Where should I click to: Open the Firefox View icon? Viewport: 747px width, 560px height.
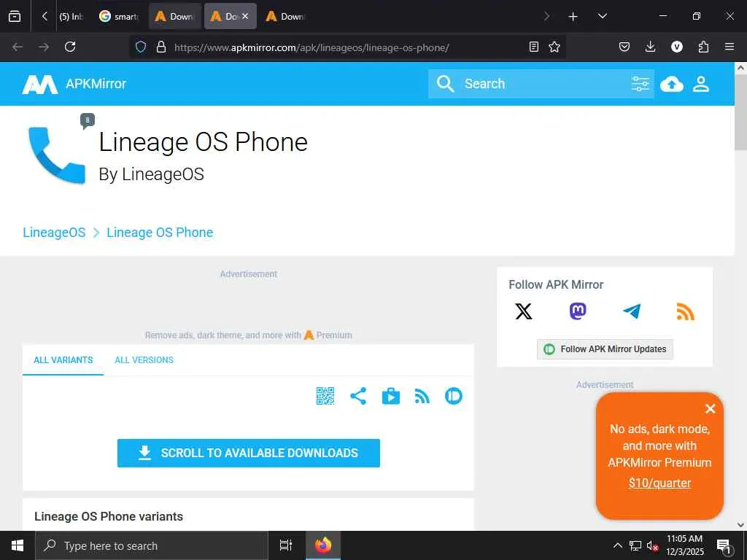[x=15, y=17]
